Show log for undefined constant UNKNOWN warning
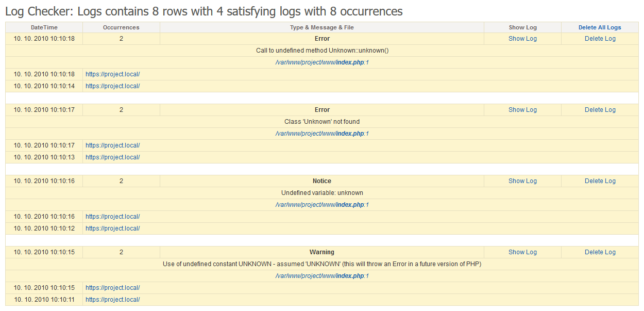This screenshot has width=644, height=311. [x=522, y=252]
